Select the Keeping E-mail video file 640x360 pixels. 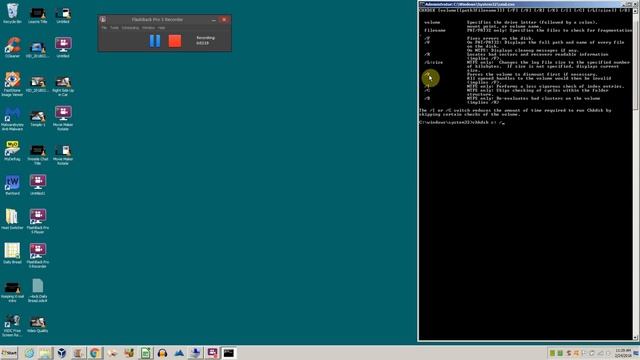[x=12, y=292]
